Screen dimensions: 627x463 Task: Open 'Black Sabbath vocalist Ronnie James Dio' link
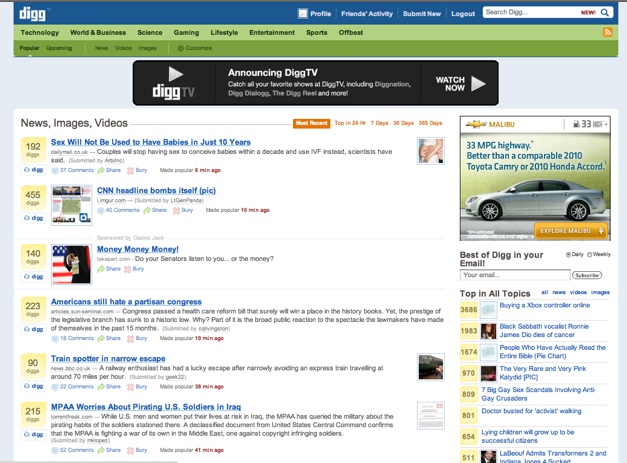point(544,331)
